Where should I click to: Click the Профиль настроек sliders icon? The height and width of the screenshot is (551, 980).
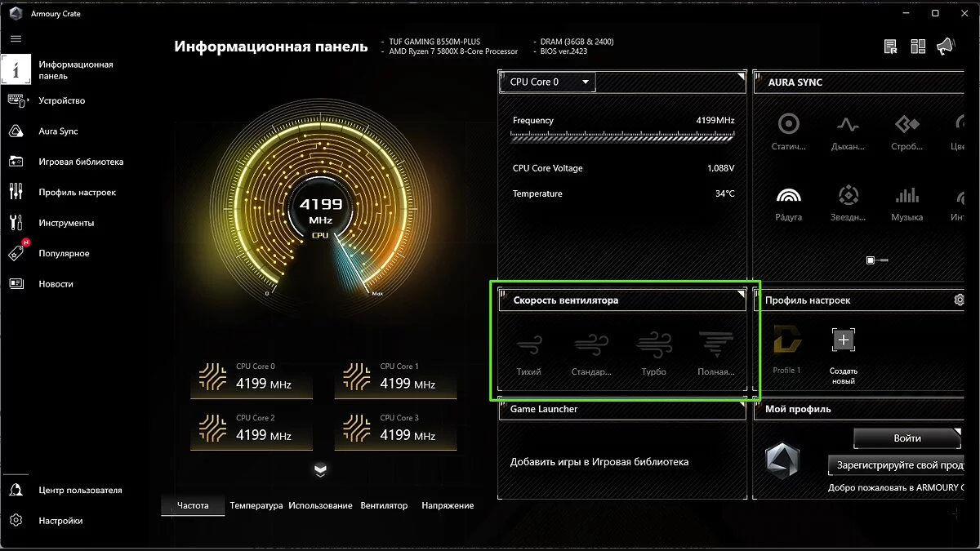16,192
